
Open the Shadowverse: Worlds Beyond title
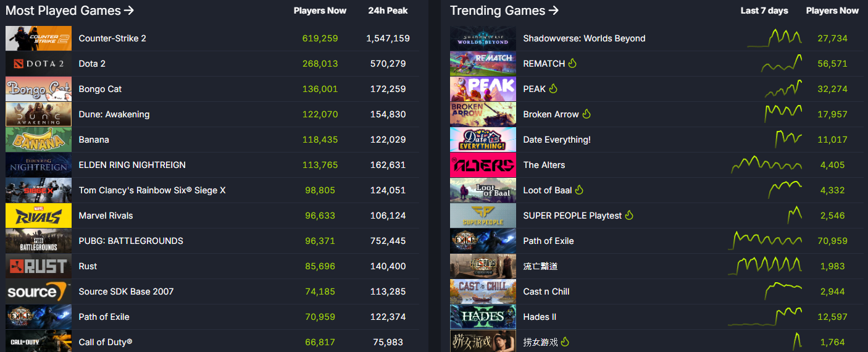pyautogui.click(x=584, y=38)
